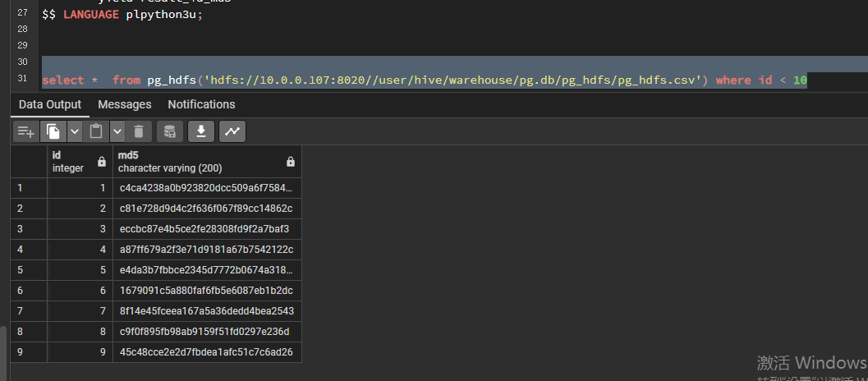The height and width of the screenshot is (381, 868).
Task: Click the Paste rows clipboard icon
Action: (x=96, y=131)
